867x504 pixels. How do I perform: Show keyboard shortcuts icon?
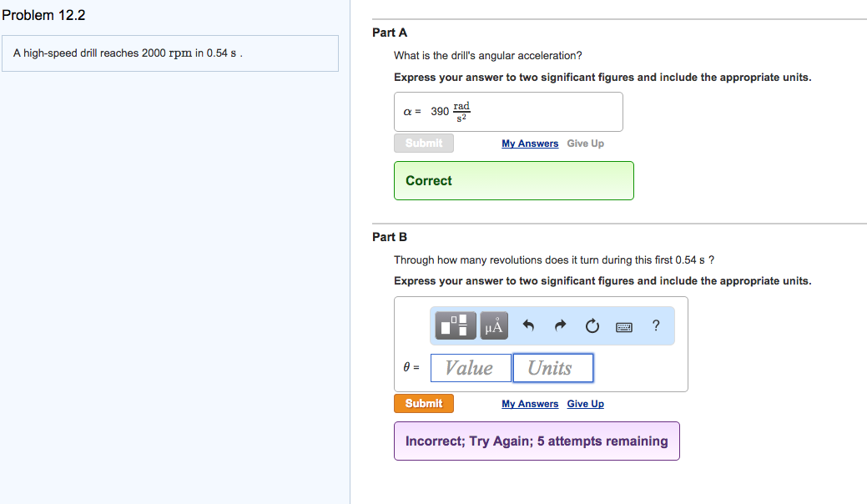pos(623,327)
